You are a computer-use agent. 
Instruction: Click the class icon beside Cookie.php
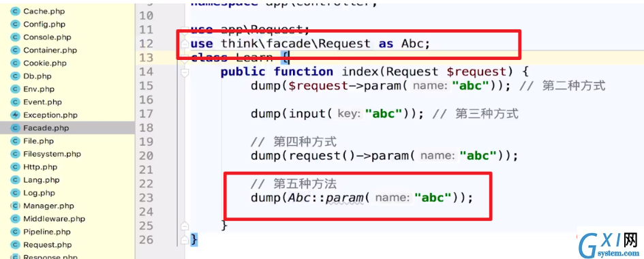[15, 63]
